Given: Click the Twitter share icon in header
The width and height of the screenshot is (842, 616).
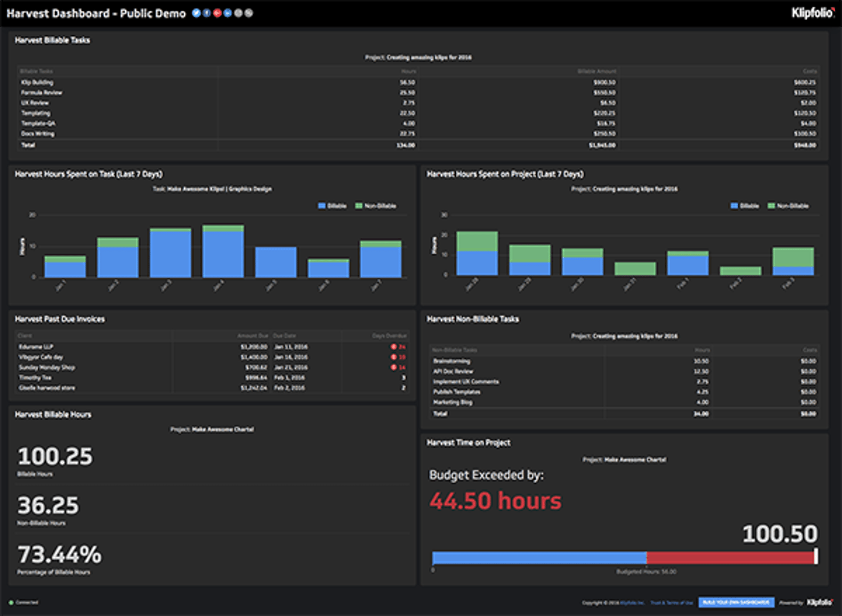Looking at the screenshot, I should click(x=196, y=13).
